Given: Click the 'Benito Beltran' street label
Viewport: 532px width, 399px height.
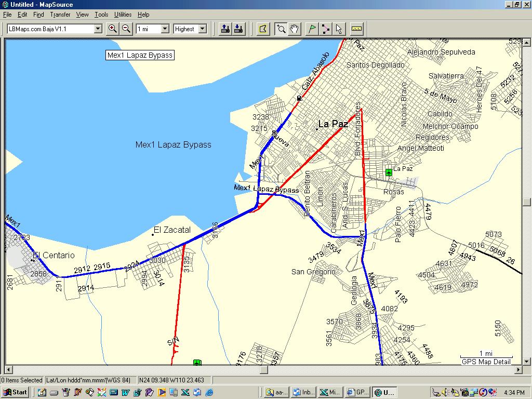Looking at the screenshot, I should pyautogui.click(x=308, y=193).
